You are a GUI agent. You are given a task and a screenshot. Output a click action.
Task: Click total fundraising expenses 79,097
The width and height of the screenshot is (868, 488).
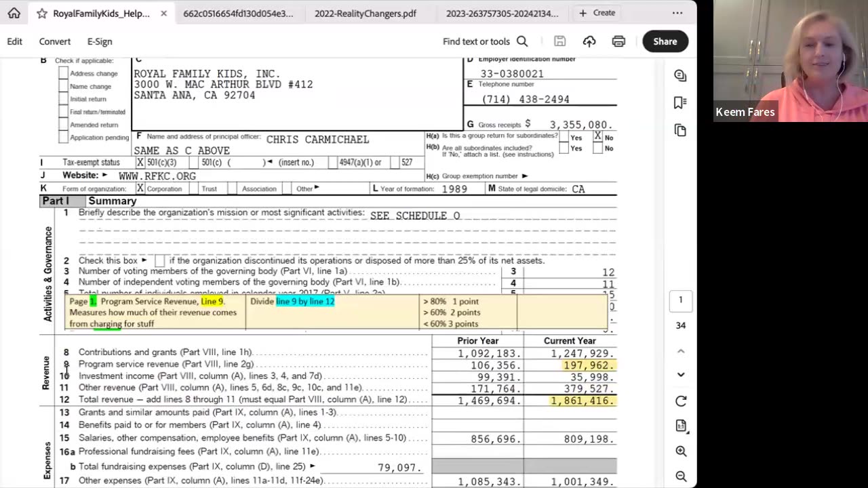pyautogui.click(x=400, y=468)
